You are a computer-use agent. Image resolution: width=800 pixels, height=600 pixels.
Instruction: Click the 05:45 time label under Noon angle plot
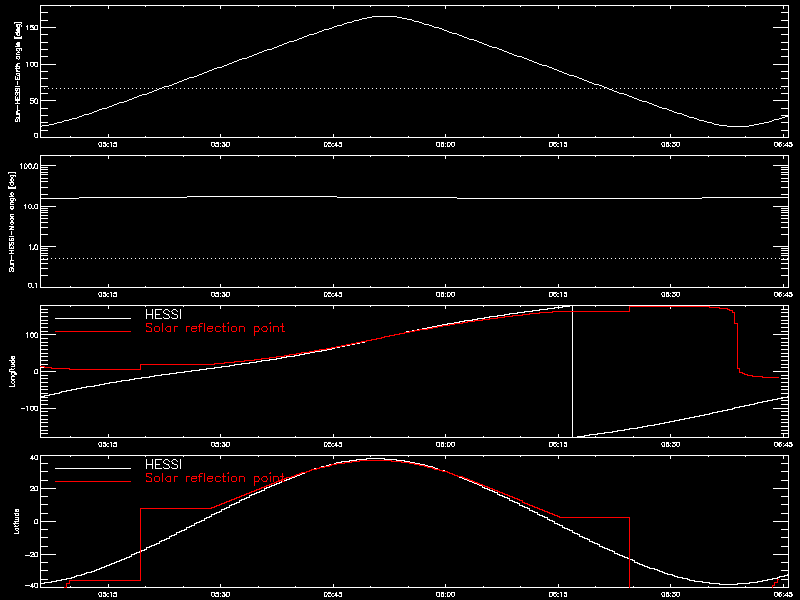click(x=333, y=295)
